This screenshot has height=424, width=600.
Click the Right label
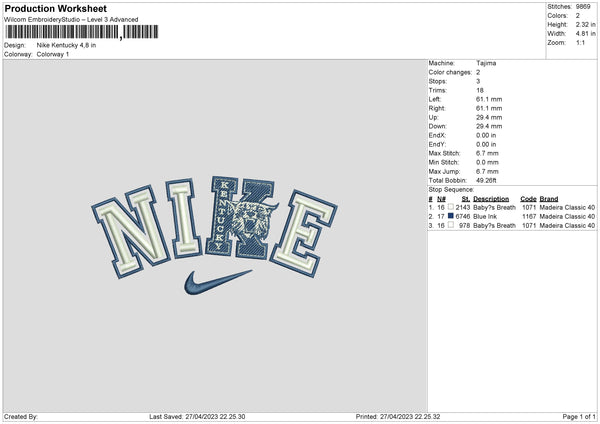click(437, 108)
